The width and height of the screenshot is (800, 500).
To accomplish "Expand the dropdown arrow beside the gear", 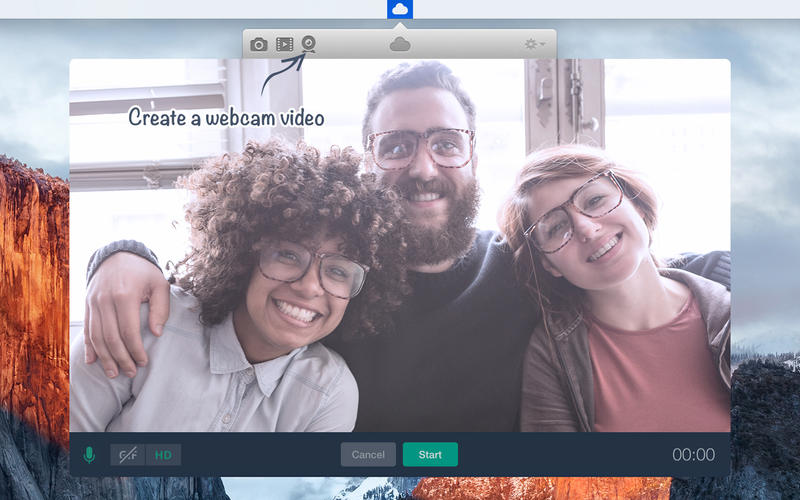I will 543,44.
